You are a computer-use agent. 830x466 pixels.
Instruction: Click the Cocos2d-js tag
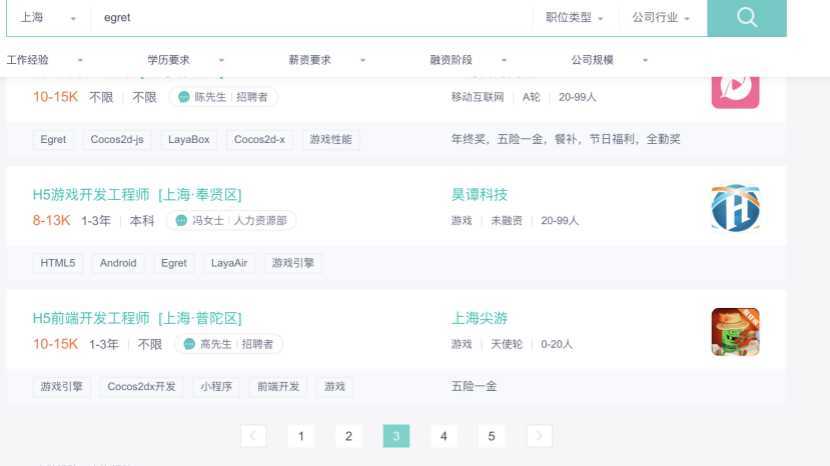pos(117,139)
